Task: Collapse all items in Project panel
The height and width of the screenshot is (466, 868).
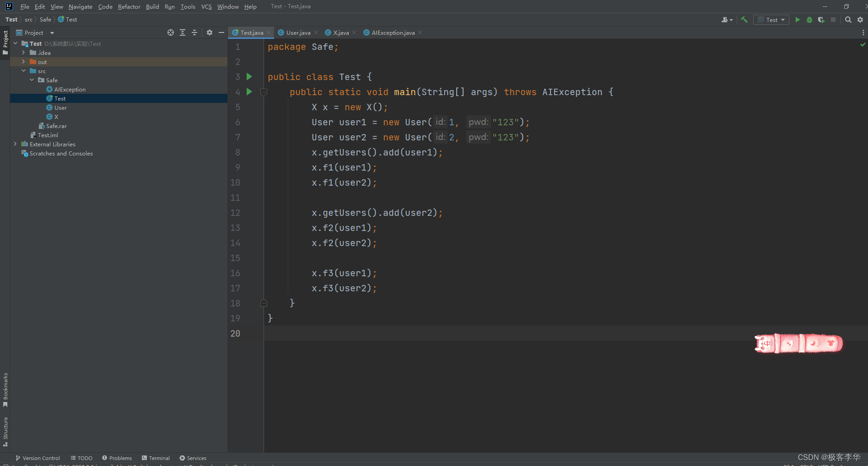Action: (194, 32)
